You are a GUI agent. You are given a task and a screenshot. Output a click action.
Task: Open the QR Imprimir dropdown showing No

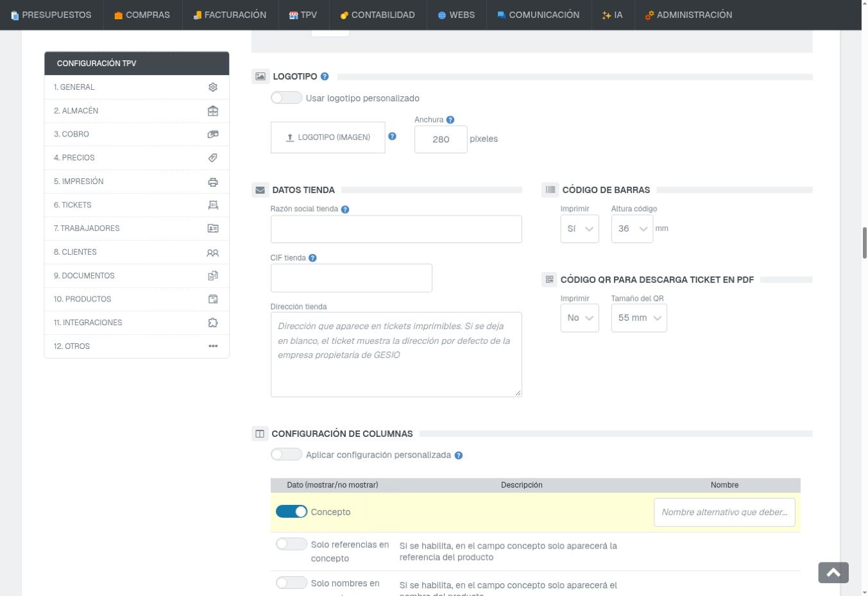tap(580, 318)
